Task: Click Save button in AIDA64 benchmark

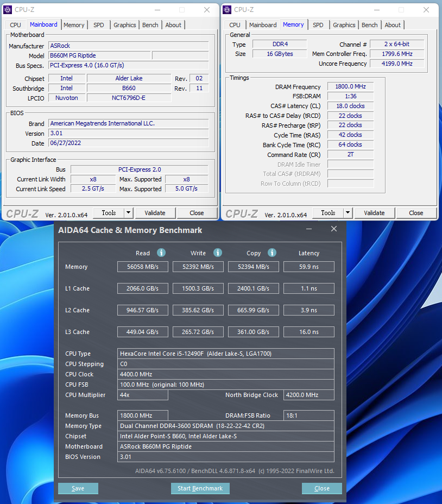Action: point(78,488)
